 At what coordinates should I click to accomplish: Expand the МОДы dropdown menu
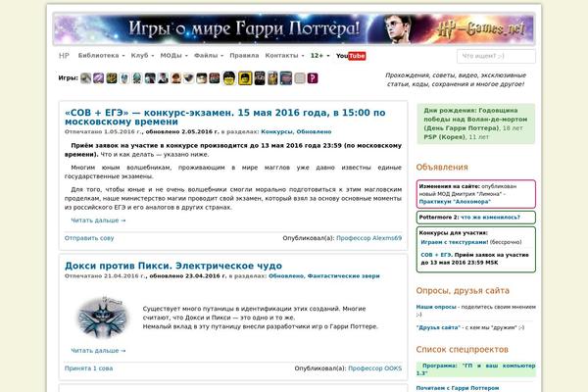(x=174, y=56)
